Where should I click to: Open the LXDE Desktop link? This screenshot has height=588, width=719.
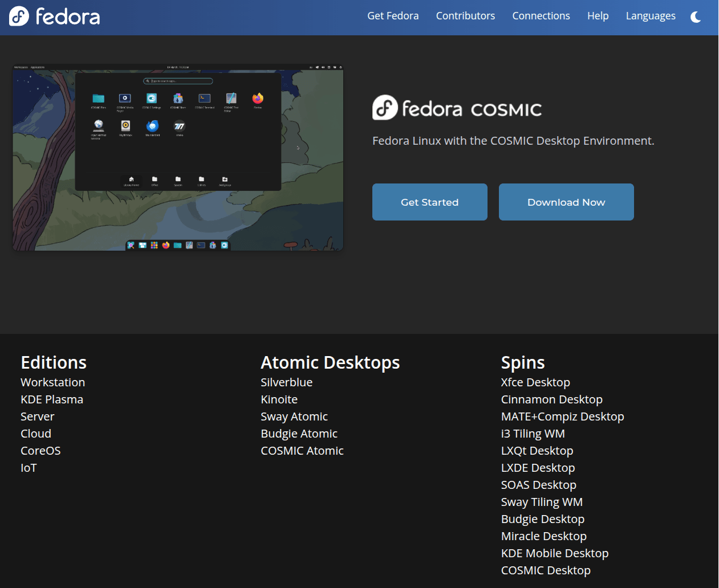538,468
